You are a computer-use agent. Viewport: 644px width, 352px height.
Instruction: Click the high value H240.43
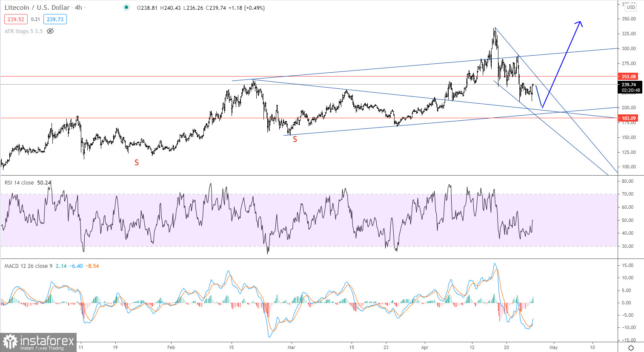point(171,8)
